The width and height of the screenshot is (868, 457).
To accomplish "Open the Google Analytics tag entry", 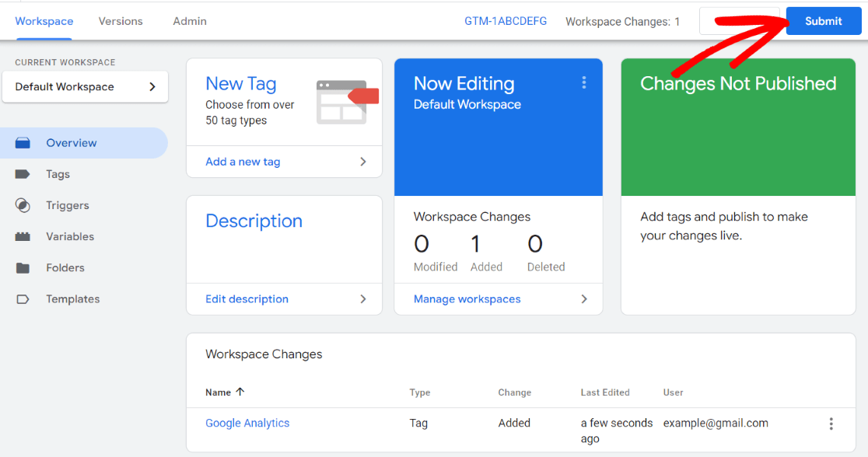I will coord(247,423).
